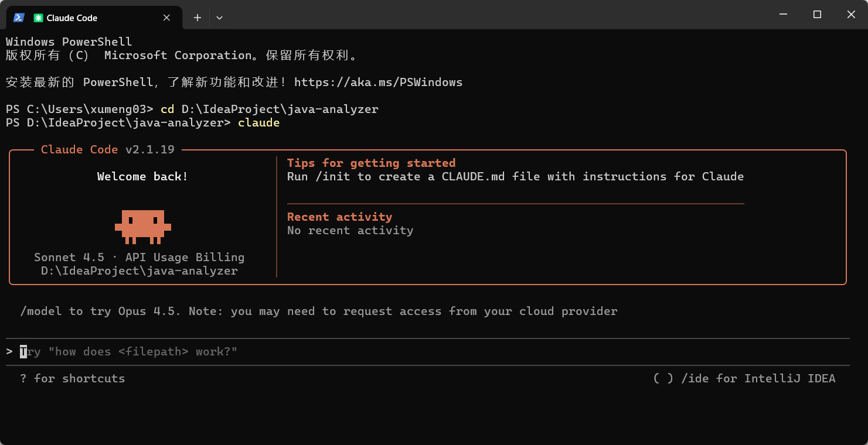Expand the new tab profile dropdown
Image resolution: width=868 pixels, height=445 pixels.
[219, 18]
